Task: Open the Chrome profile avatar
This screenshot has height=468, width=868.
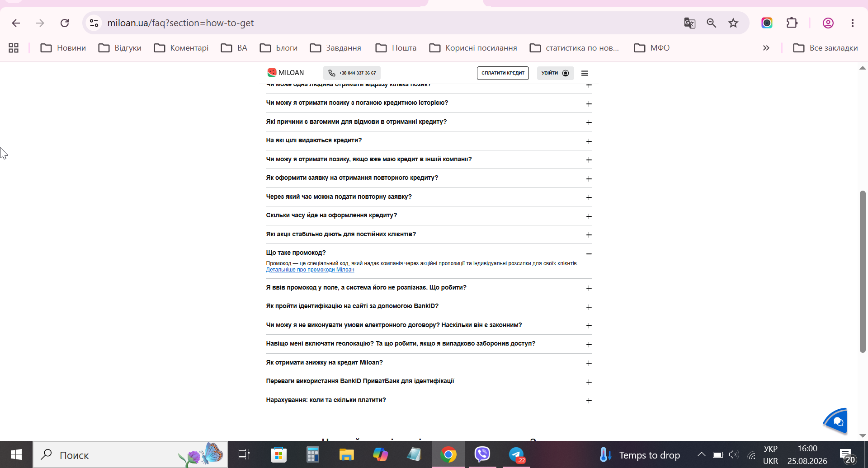Action: 828,23
